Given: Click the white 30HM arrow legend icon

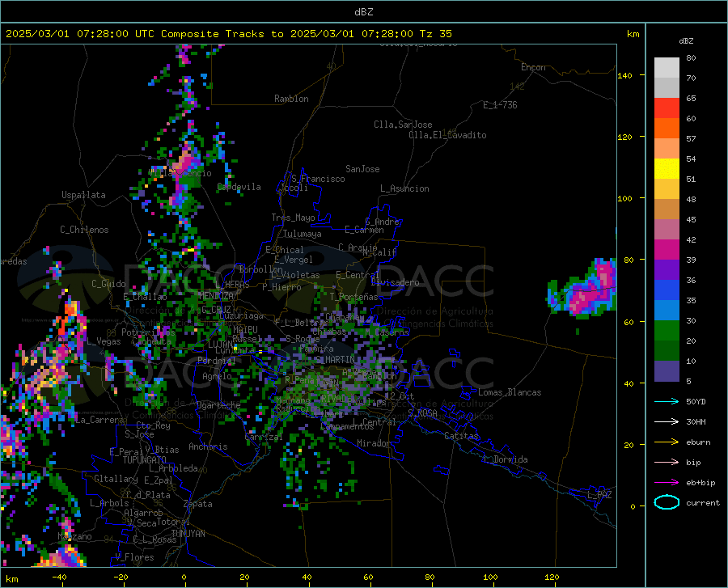Looking at the screenshot, I should tap(667, 422).
